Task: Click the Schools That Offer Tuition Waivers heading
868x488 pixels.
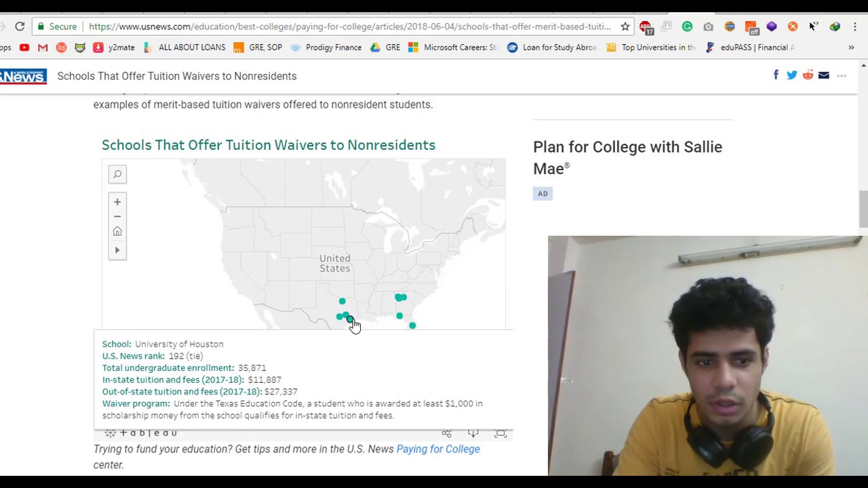Action: click(x=269, y=145)
